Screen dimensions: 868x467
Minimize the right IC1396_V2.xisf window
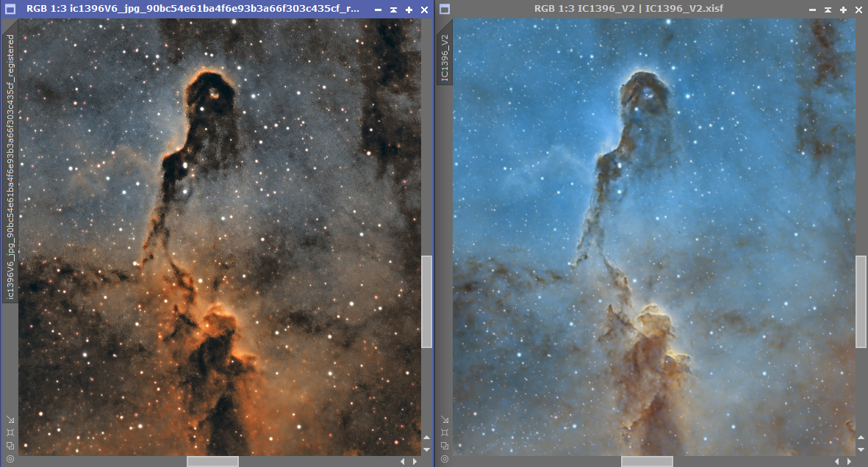click(x=812, y=10)
